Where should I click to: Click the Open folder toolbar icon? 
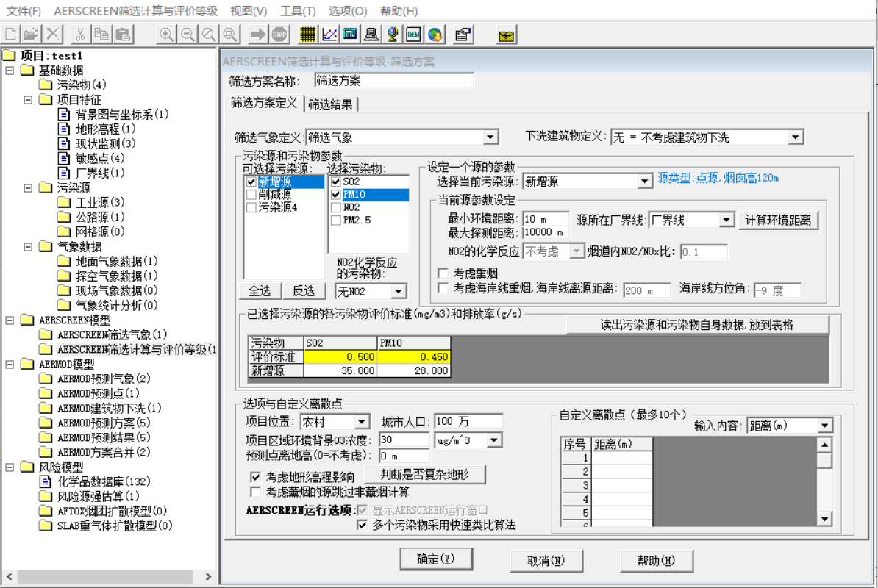coord(31,34)
